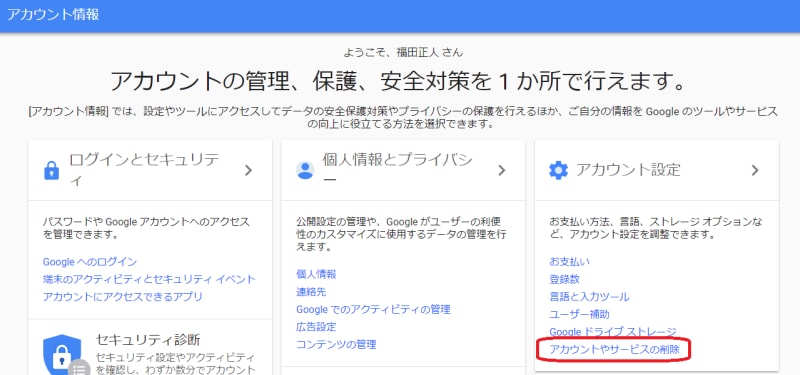This screenshot has width=800, height=375.
Task: Click the ログインとセキュリティ heading
Action: tap(145, 170)
